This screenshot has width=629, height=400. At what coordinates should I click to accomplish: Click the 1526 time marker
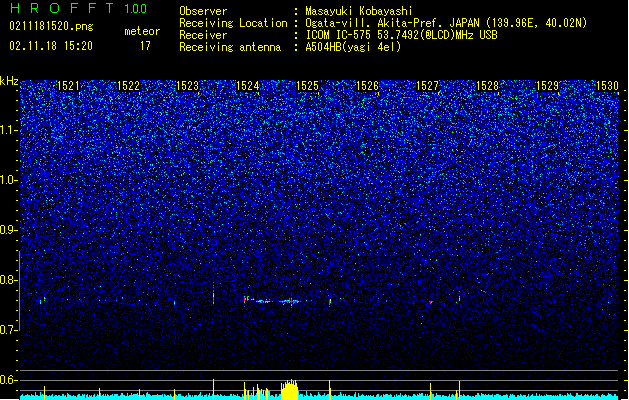pos(367,86)
